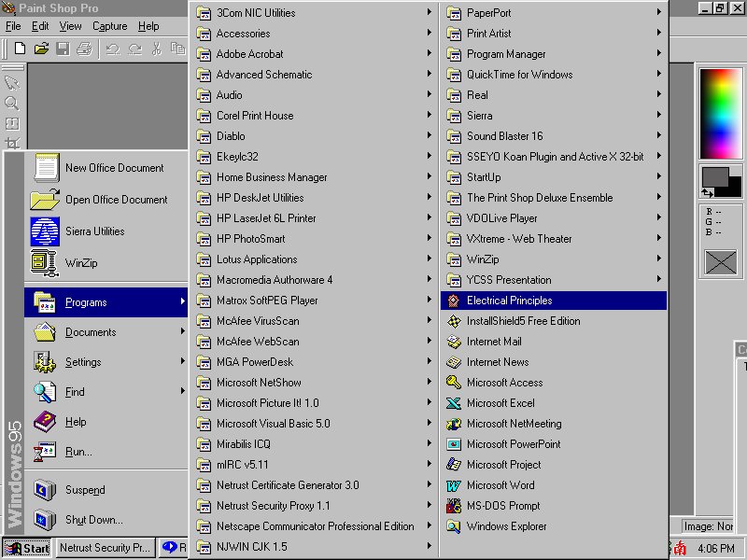The width and height of the screenshot is (747, 560).
Task: Start MS-DOS Prompt
Action: (503, 506)
